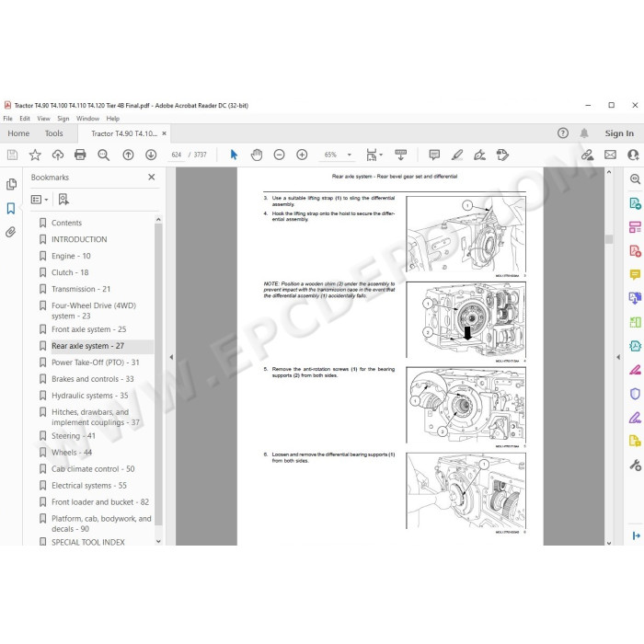Open the View menu
The height and width of the screenshot is (644, 644).
coord(43,119)
